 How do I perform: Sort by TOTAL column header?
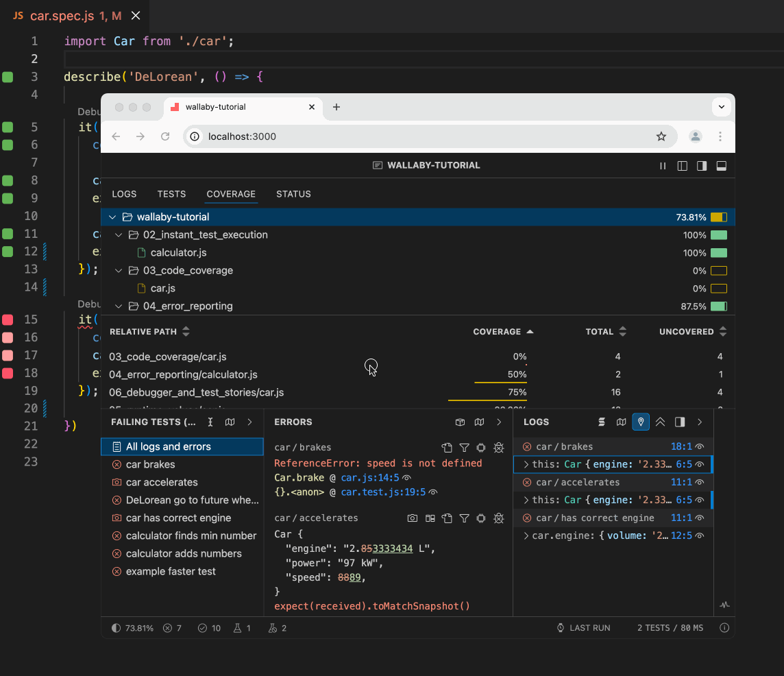coord(606,331)
